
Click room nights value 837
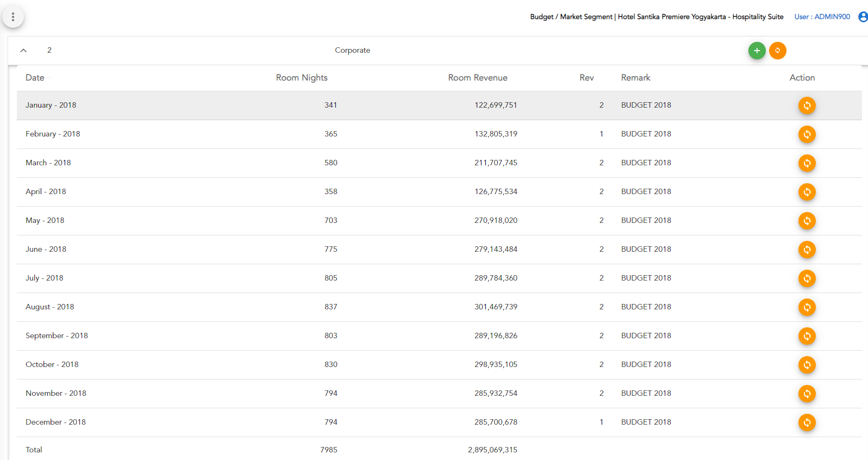click(330, 307)
